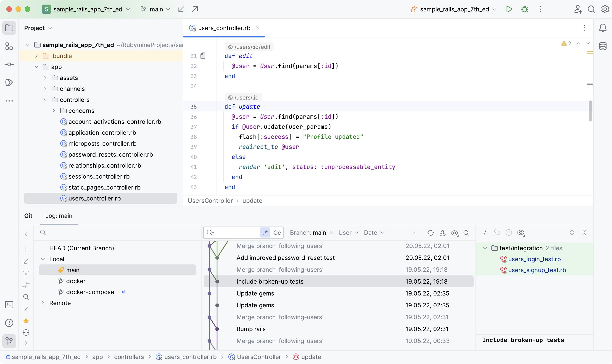Viewport: 612px width, 364px height.
Task: Expand the Remote branches node
Action: click(x=43, y=303)
